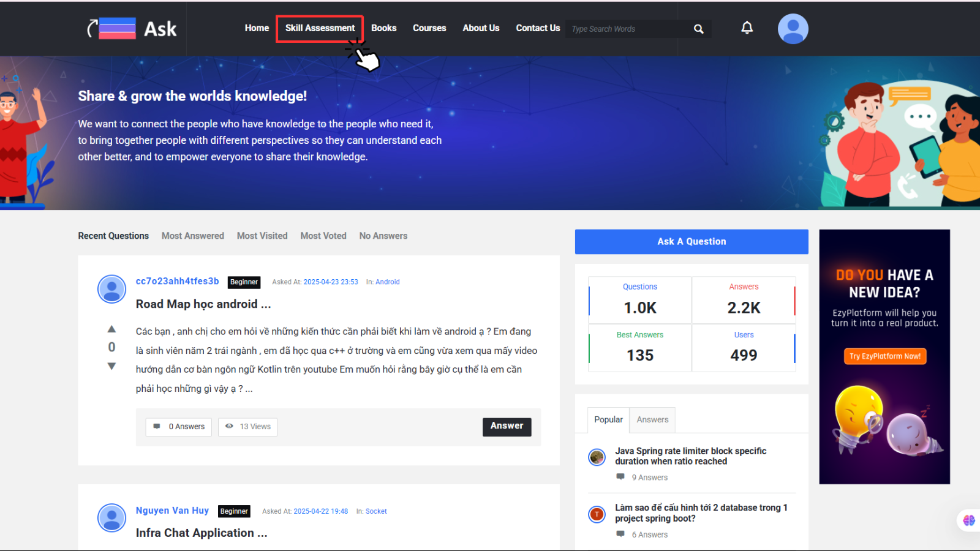The height and width of the screenshot is (551, 980).
Task: Click the Try EzyPlatform Now button
Action: (x=885, y=356)
